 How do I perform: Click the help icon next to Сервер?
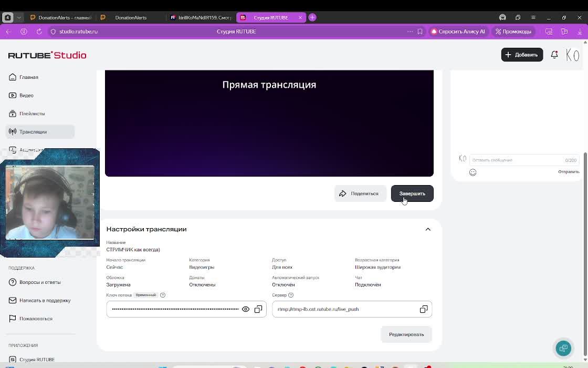tap(291, 295)
